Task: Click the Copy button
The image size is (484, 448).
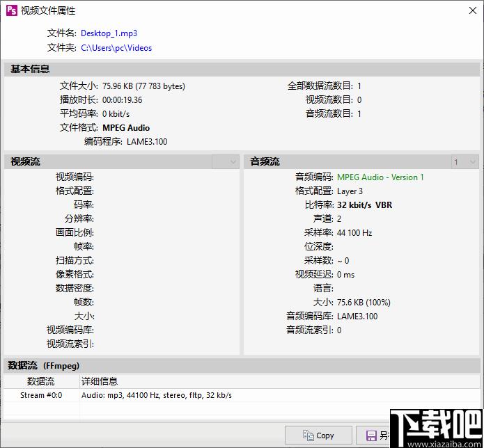Action: (318, 435)
